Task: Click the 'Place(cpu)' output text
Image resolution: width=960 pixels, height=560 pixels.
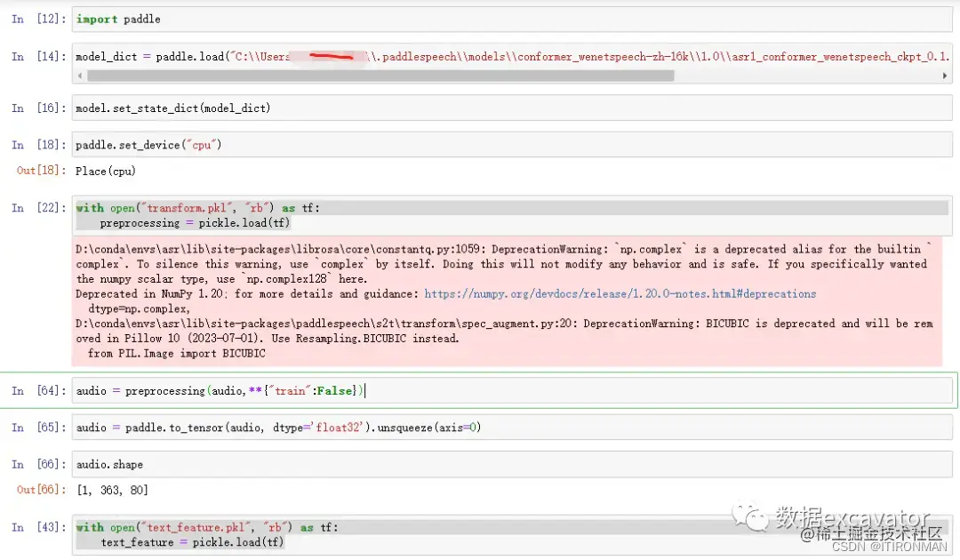Action: click(x=105, y=172)
